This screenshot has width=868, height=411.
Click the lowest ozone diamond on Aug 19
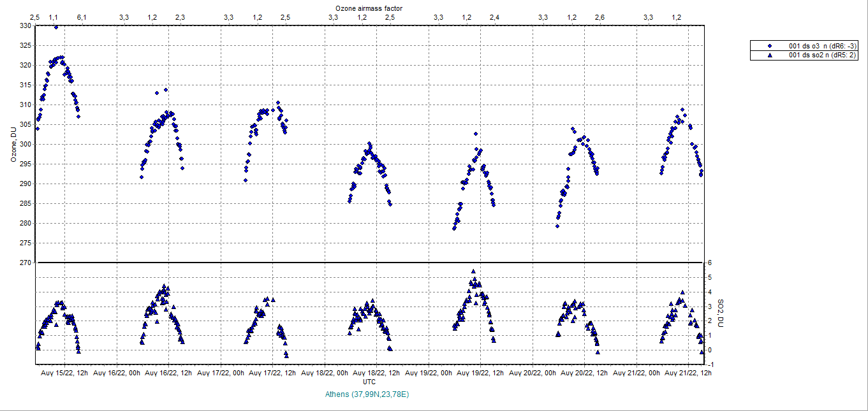coord(454,228)
